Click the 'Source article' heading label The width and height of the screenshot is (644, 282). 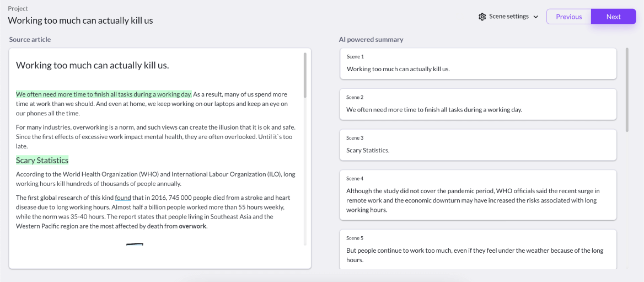click(30, 40)
